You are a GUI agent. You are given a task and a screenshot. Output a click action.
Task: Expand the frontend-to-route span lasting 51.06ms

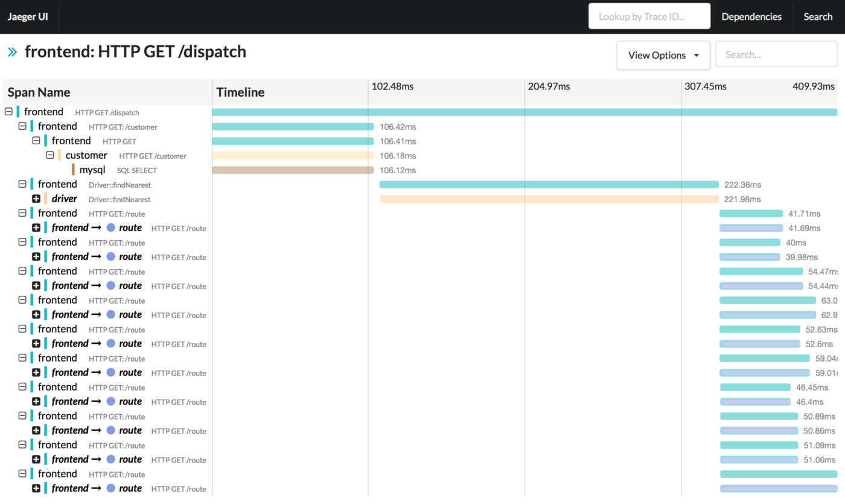coord(36,459)
